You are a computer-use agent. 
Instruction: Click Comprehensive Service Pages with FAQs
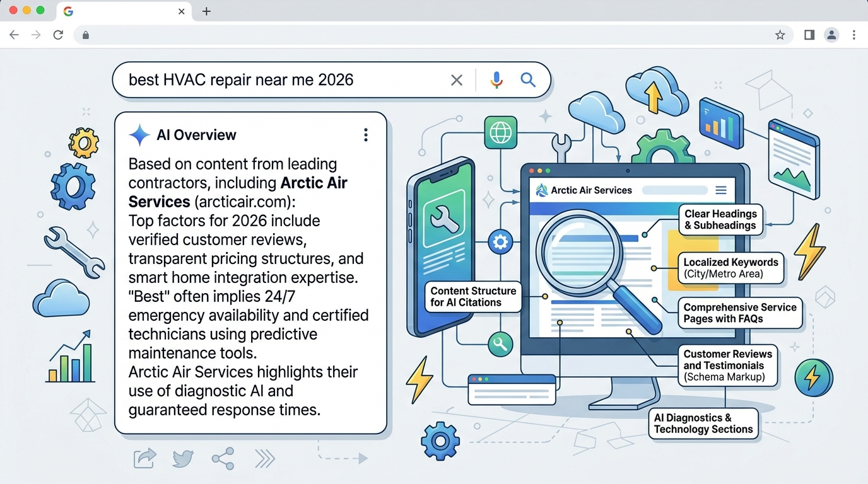tap(740, 313)
